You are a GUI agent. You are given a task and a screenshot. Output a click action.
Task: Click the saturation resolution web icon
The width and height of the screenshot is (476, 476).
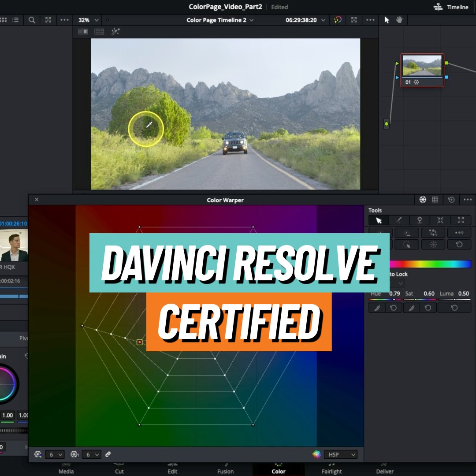pos(74,454)
